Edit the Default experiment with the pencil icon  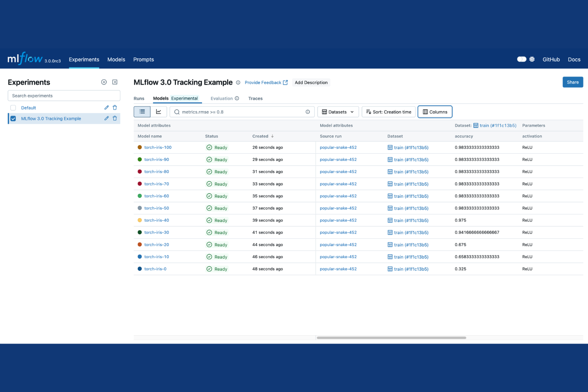coord(106,108)
